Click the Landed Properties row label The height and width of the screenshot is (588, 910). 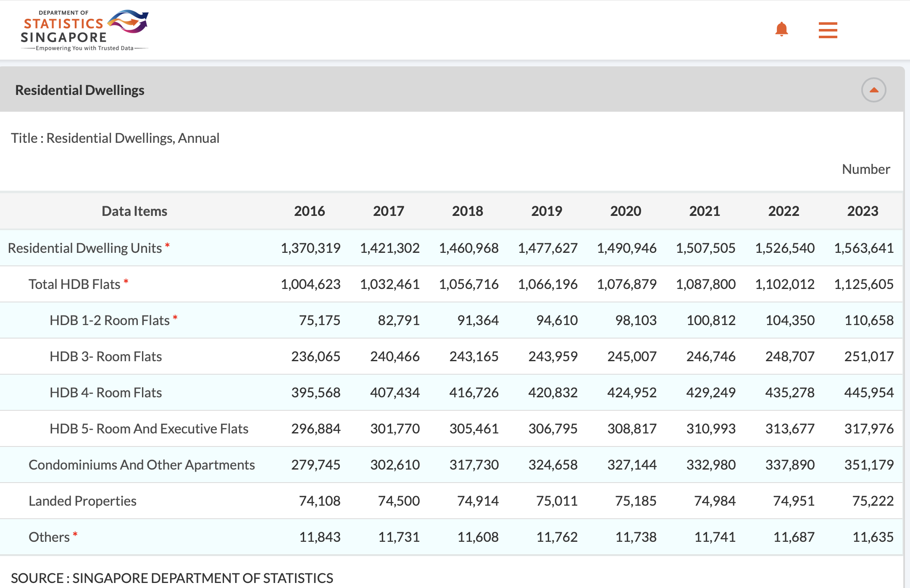coord(82,501)
